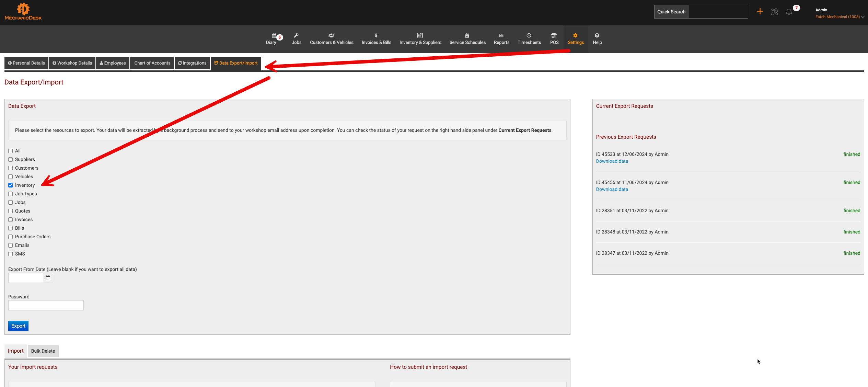This screenshot has width=868, height=387.
Task: Enable the Purchase Orders checkbox
Action: (11, 237)
